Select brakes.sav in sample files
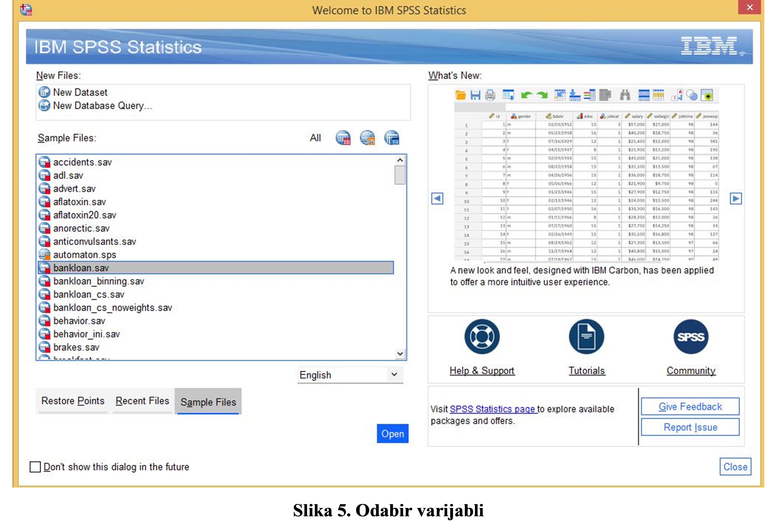The width and height of the screenshot is (777, 532). (216, 347)
